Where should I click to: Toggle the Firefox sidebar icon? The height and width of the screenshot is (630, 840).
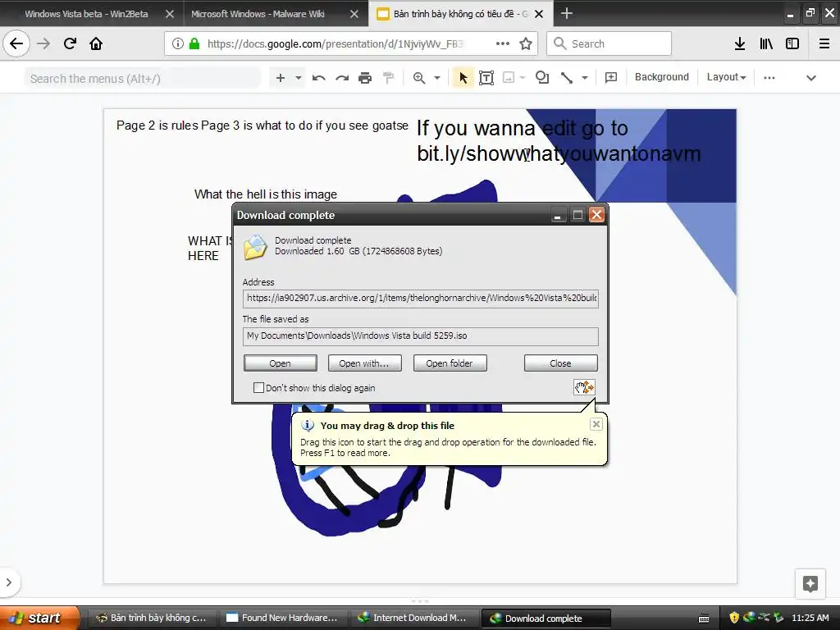click(x=792, y=43)
